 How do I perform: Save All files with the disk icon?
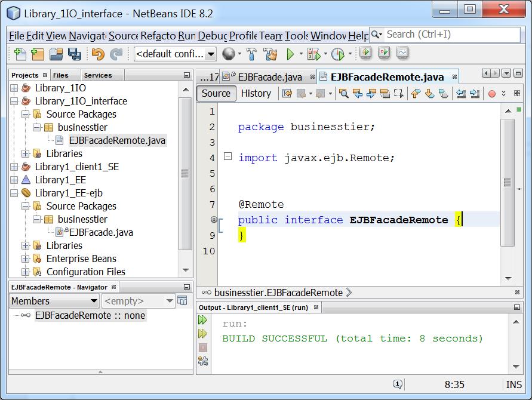75,54
